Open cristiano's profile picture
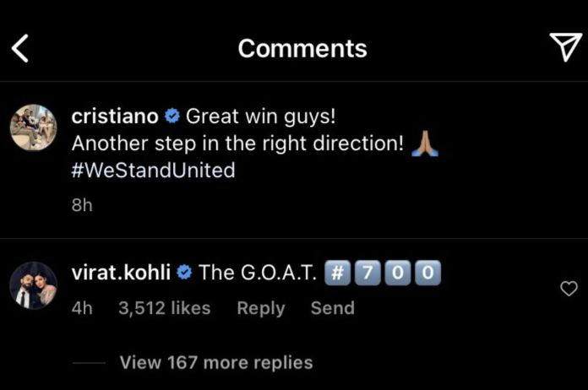This screenshot has height=390, width=588. coord(33,128)
